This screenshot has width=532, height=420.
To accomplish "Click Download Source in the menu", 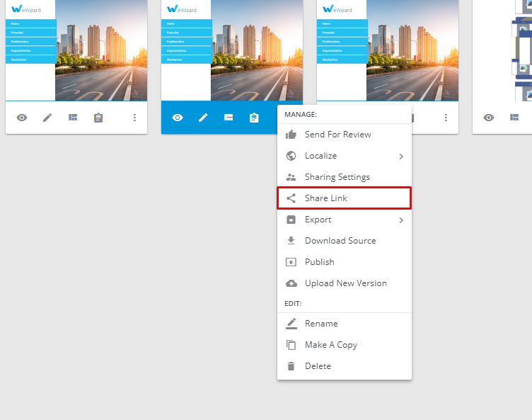I will coord(340,241).
